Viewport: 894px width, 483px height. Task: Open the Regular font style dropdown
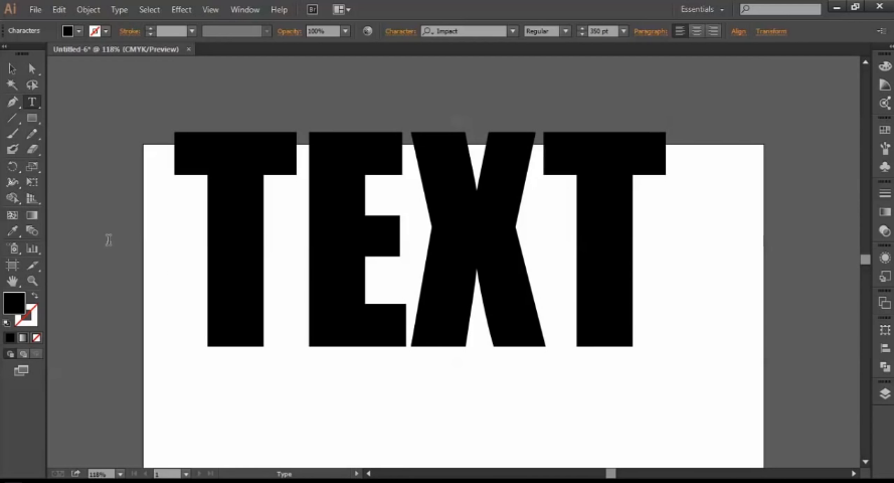(566, 31)
